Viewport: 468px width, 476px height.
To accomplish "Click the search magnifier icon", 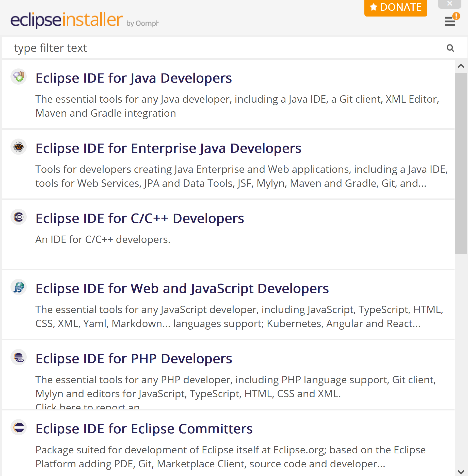I will pos(450,48).
